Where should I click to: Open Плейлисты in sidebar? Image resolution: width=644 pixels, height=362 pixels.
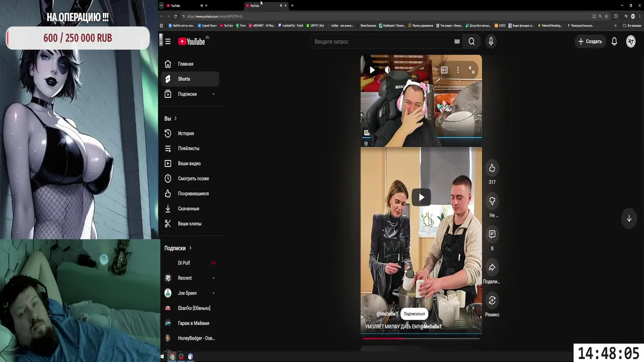tap(190, 148)
